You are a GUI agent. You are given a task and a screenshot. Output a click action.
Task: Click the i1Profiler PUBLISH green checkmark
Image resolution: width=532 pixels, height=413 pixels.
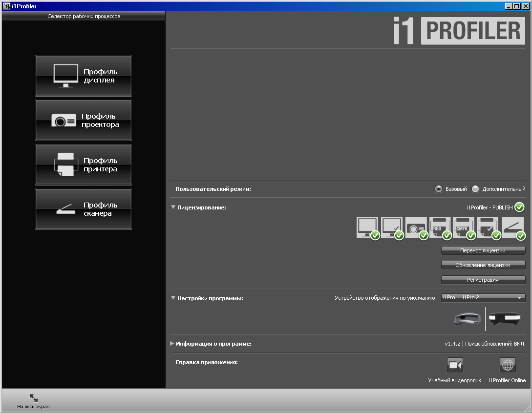click(x=519, y=207)
